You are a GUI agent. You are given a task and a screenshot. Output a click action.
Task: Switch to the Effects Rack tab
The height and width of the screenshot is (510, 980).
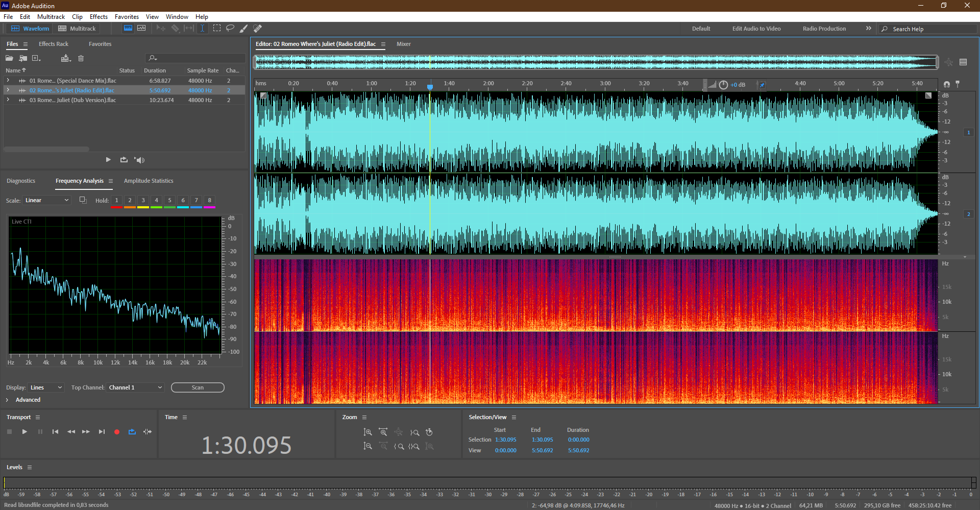tap(54, 44)
